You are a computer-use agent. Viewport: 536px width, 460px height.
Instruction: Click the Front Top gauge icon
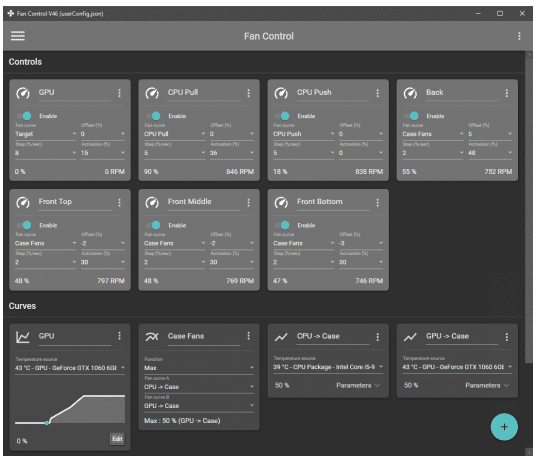[x=23, y=202]
